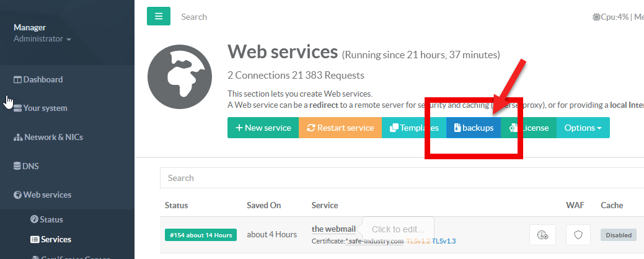Expand the Administrator account dropdown
The image size is (644, 259).
click(42, 39)
